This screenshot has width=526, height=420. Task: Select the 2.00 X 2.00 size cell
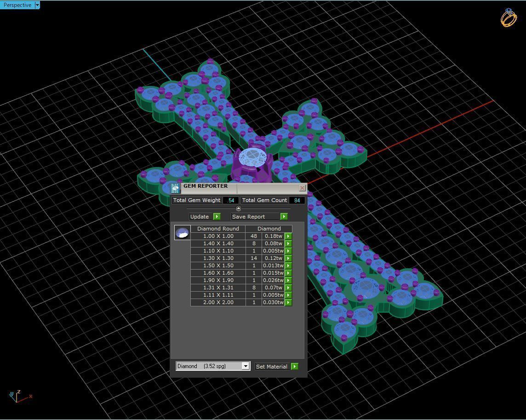(x=218, y=303)
